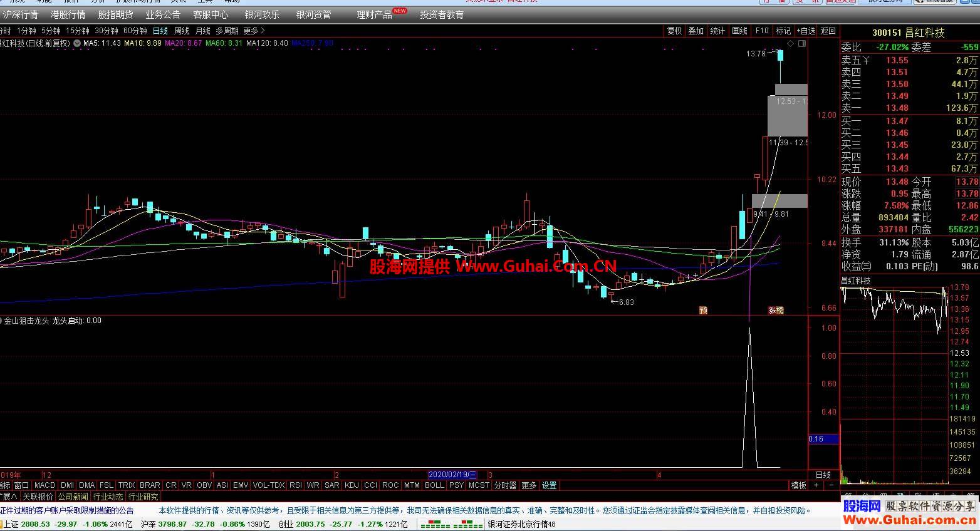Open the 业务公告 menu

point(163,14)
